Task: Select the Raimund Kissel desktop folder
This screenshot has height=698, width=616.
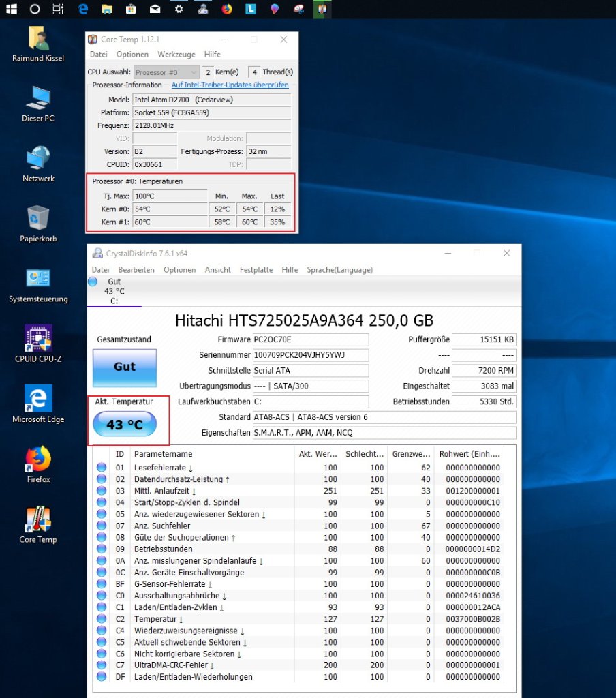Action: coord(38,44)
